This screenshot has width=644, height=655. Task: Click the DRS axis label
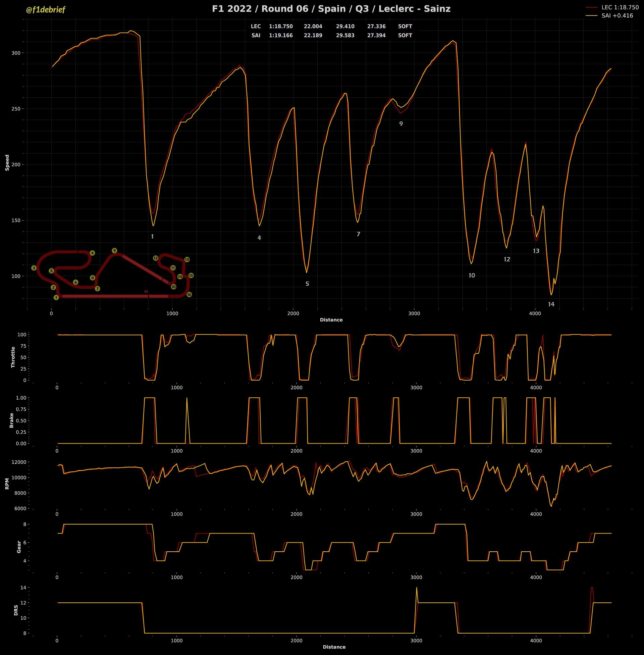tap(16, 610)
